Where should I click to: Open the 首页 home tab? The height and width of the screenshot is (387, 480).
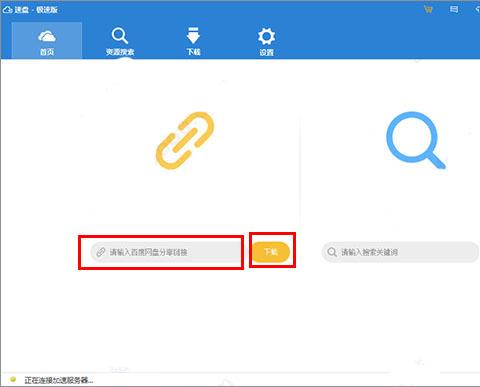pos(47,41)
